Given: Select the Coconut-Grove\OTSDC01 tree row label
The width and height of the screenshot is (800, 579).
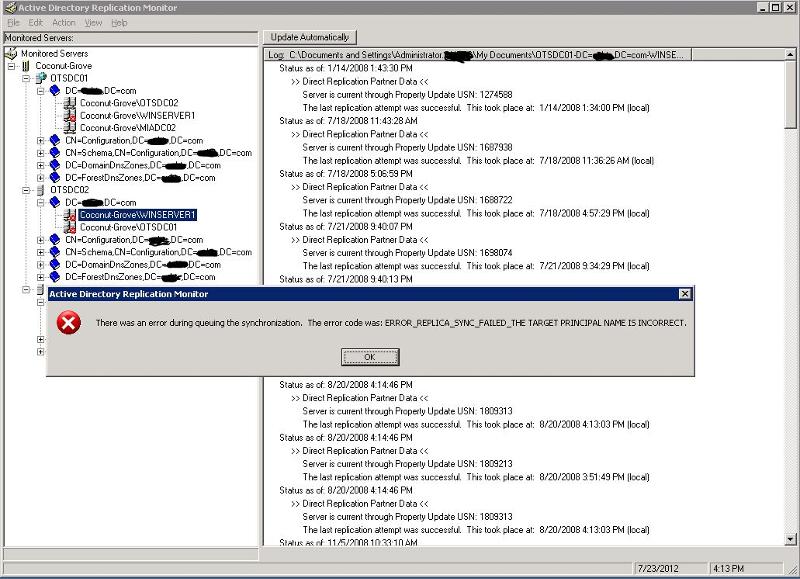Looking at the screenshot, I should [128, 228].
